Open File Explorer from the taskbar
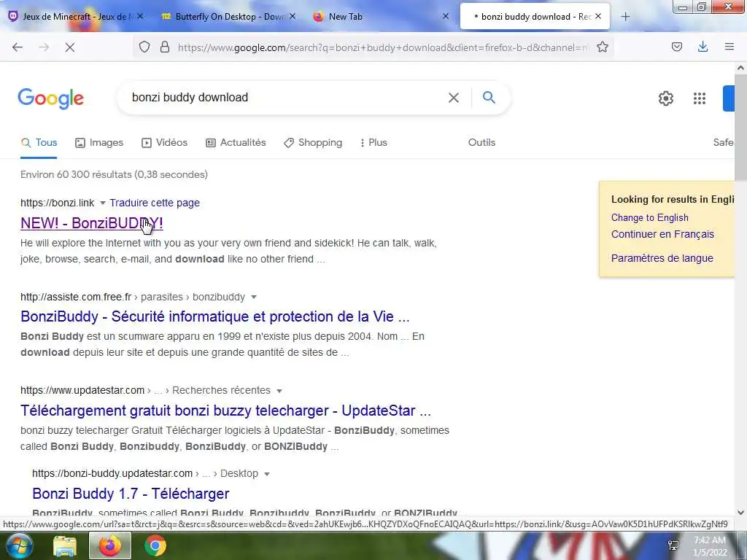Viewport: 747px width, 560px height. [x=65, y=546]
